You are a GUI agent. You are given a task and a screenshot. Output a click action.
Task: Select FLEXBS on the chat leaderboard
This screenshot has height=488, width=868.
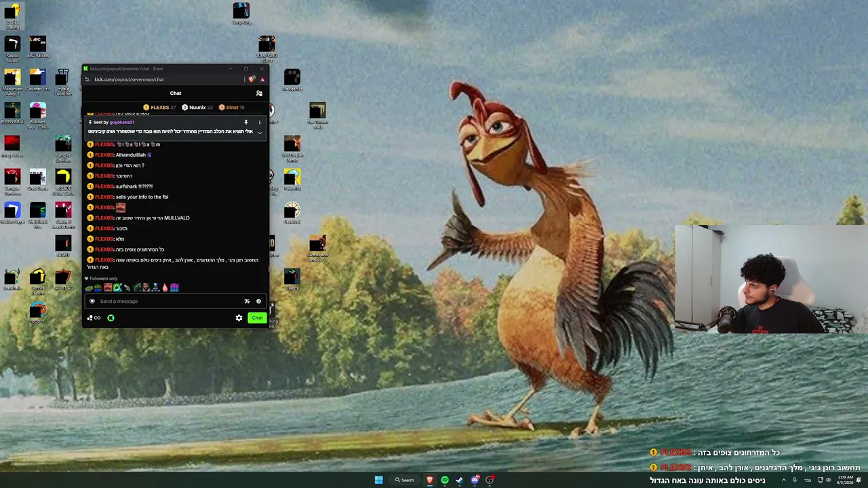pos(159,107)
